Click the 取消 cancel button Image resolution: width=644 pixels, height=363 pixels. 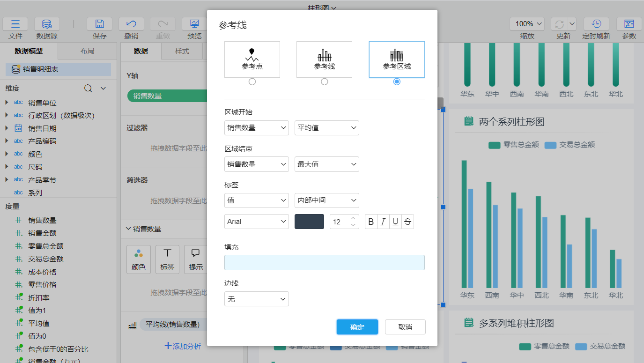point(405,327)
